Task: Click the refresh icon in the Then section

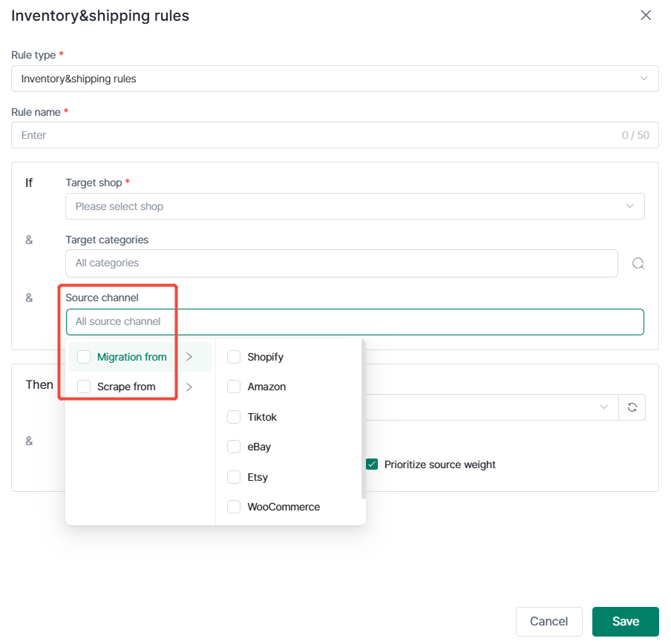Action: pos(632,407)
